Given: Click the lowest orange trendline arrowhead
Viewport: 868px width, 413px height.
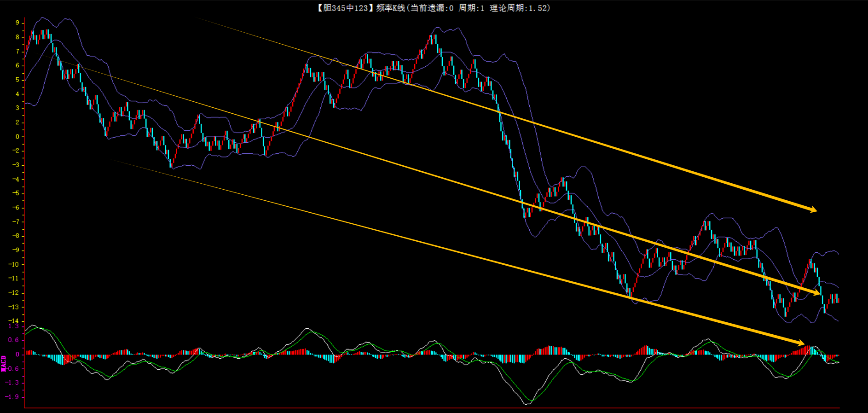Looking at the screenshot, I should 801,343.
